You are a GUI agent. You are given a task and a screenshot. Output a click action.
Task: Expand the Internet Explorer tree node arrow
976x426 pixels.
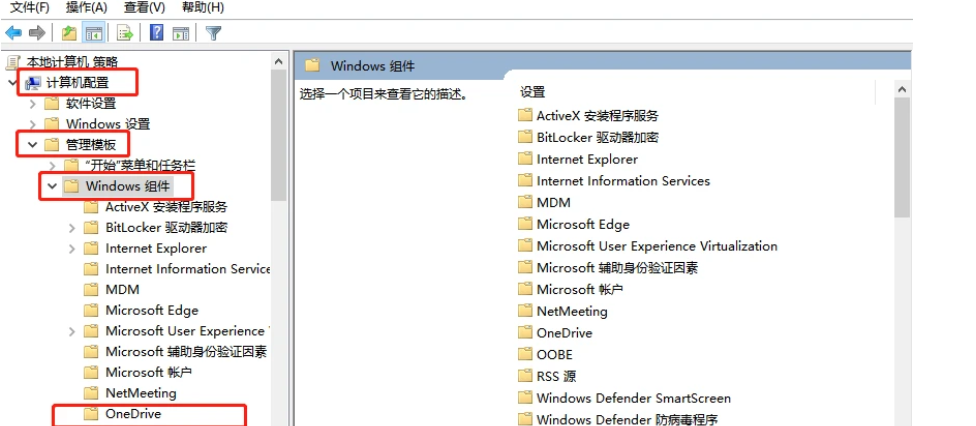pyautogui.click(x=72, y=248)
